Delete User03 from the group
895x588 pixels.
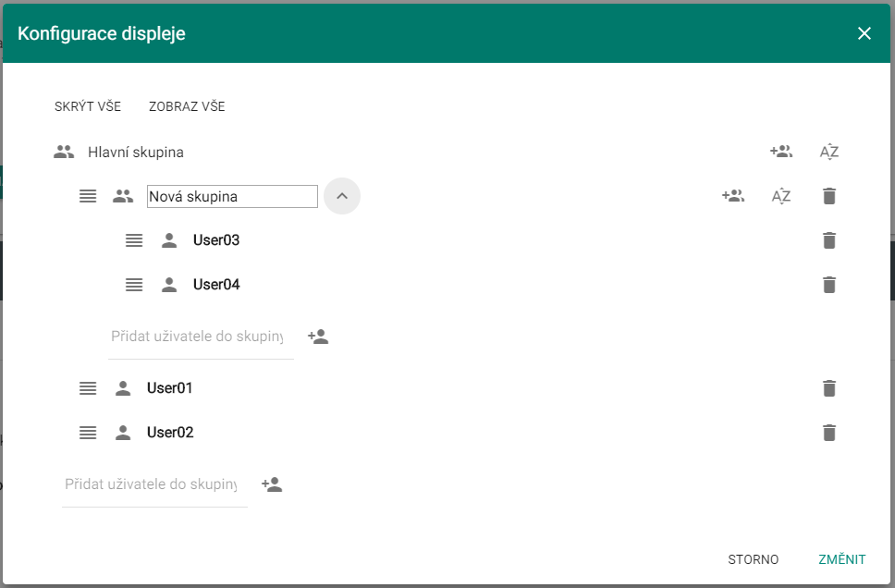(x=829, y=240)
